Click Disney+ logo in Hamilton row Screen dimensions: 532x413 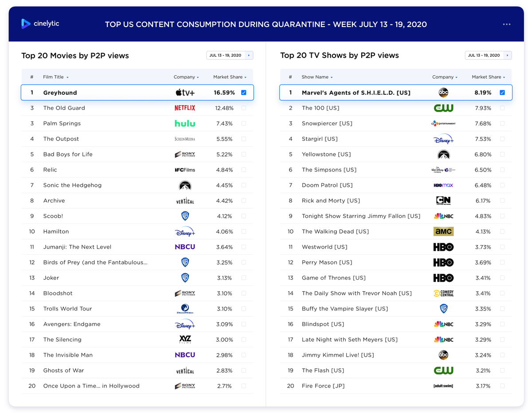[x=185, y=231]
